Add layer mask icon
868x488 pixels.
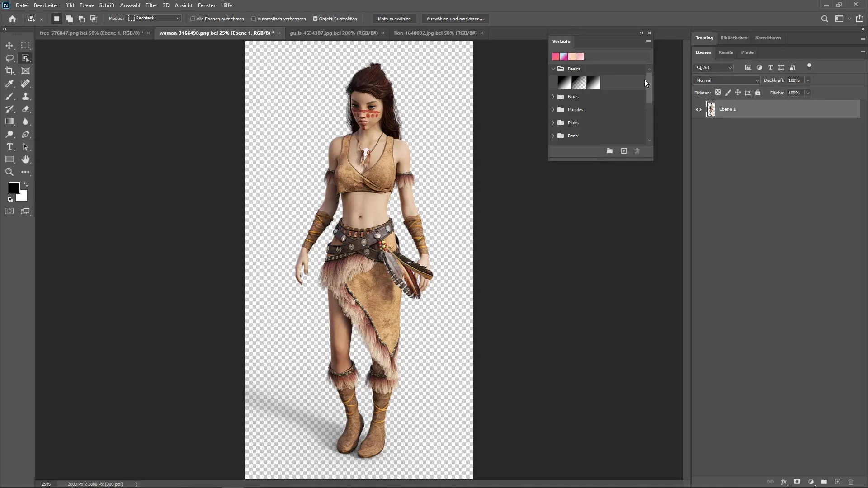pyautogui.click(x=797, y=482)
